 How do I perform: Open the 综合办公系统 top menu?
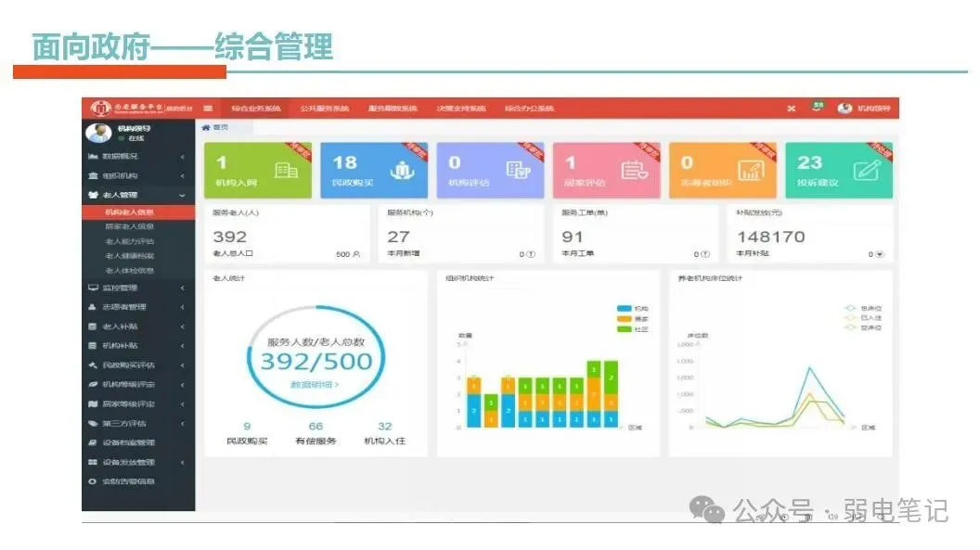[x=529, y=109]
